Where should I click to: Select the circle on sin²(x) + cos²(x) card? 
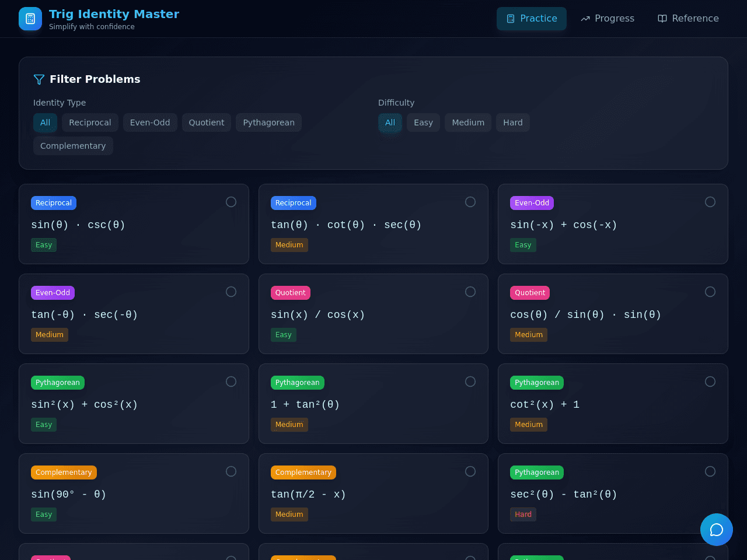[x=231, y=381]
